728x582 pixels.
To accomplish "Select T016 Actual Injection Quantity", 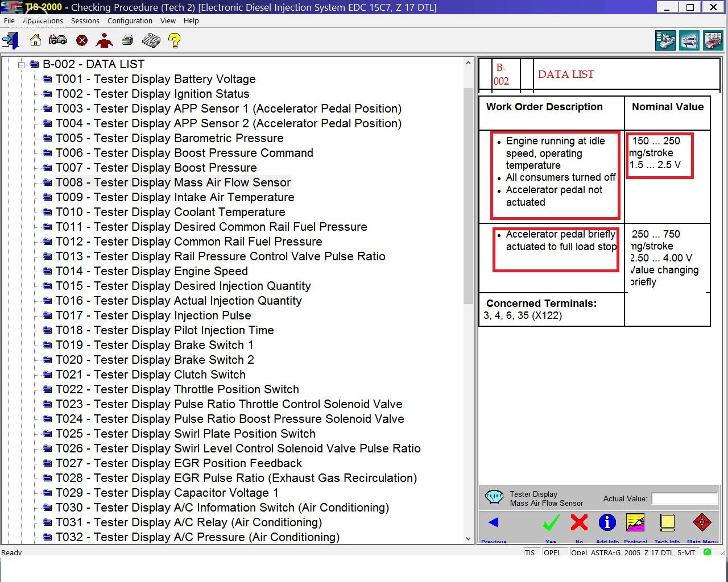I will (x=179, y=301).
